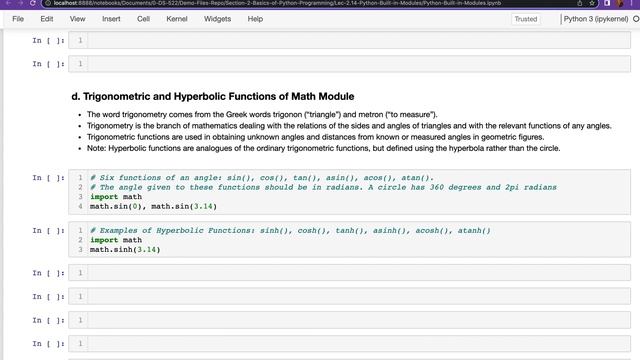Expand the Insert menu

coord(111,19)
